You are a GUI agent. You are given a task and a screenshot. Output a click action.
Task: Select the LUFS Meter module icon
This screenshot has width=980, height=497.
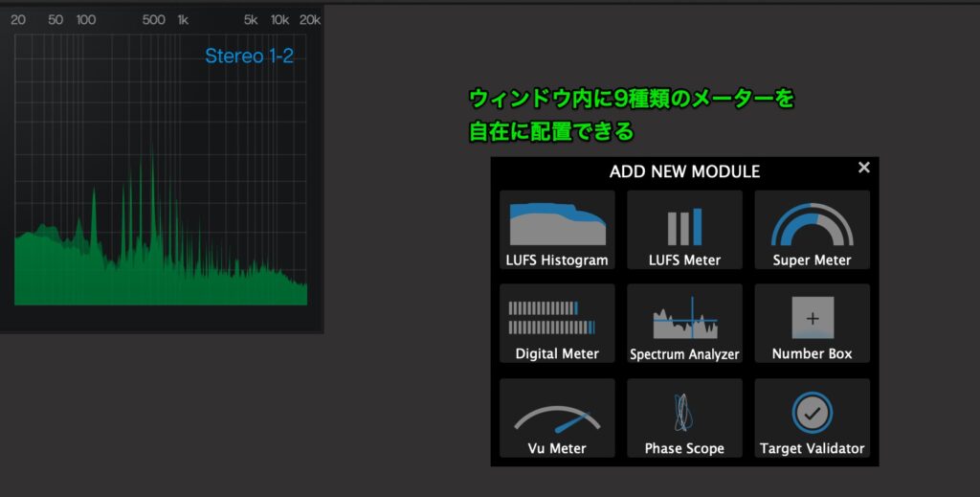[x=684, y=230]
